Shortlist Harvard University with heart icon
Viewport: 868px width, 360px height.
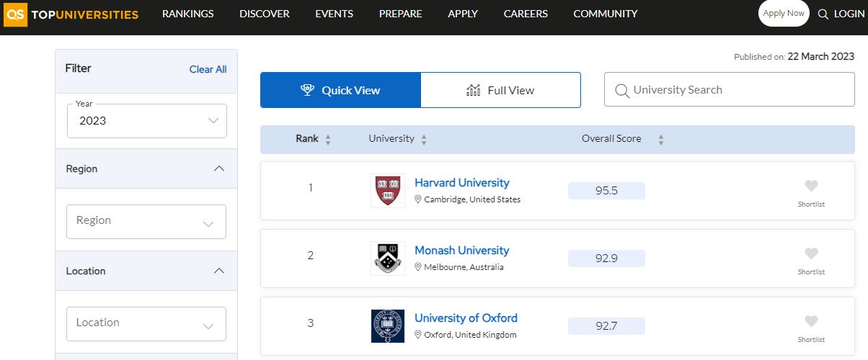(811, 186)
